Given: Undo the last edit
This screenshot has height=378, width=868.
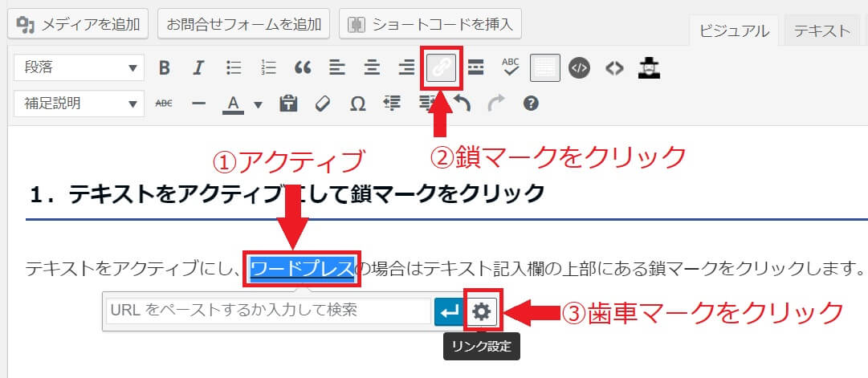Looking at the screenshot, I should tap(462, 104).
